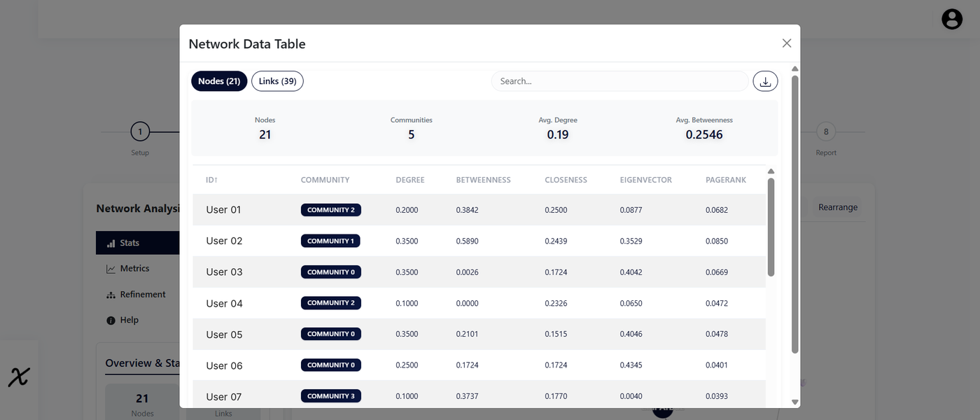Click betweenness value 0.3842
Screen dimensions: 980x420
tap(468, 210)
